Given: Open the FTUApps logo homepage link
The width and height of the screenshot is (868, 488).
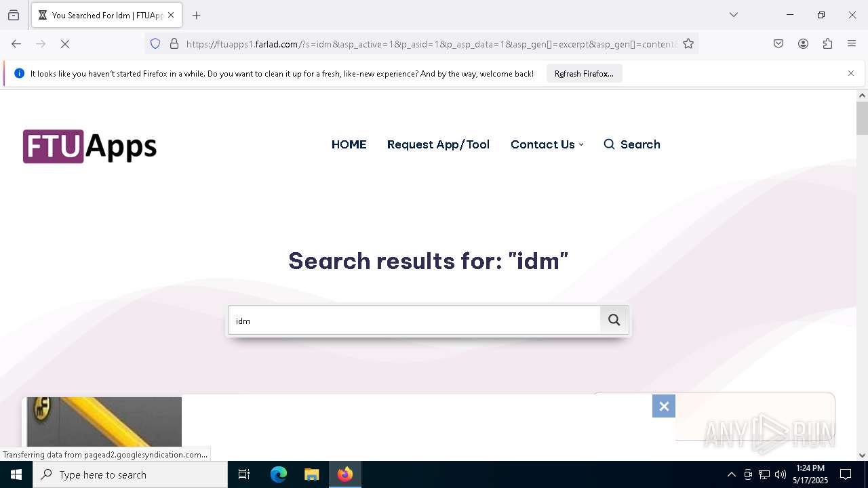Looking at the screenshot, I should click(x=90, y=146).
